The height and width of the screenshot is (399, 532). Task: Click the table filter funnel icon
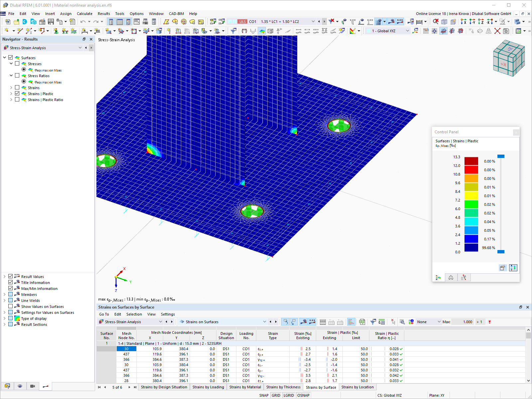373,322
